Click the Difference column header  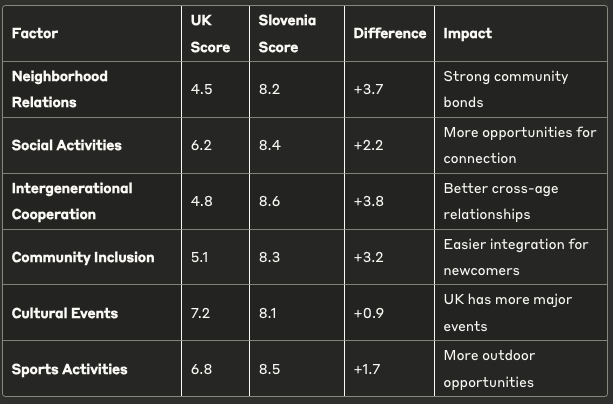pos(389,33)
